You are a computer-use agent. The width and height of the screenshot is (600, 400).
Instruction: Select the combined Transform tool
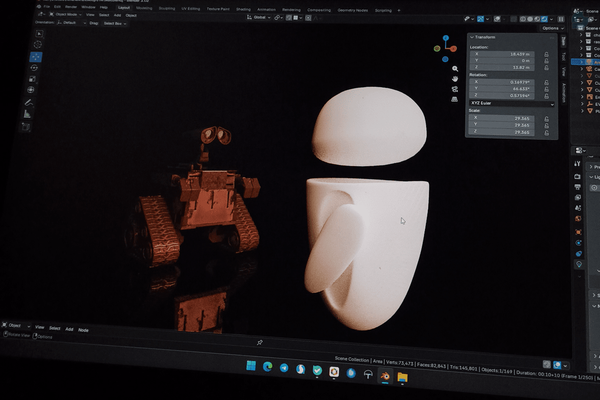point(31,90)
